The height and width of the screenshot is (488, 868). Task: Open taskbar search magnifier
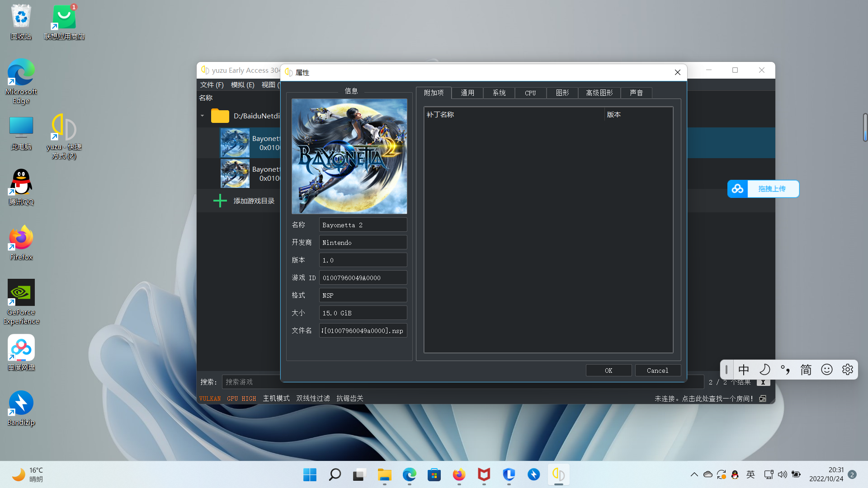(x=335, y=474)
